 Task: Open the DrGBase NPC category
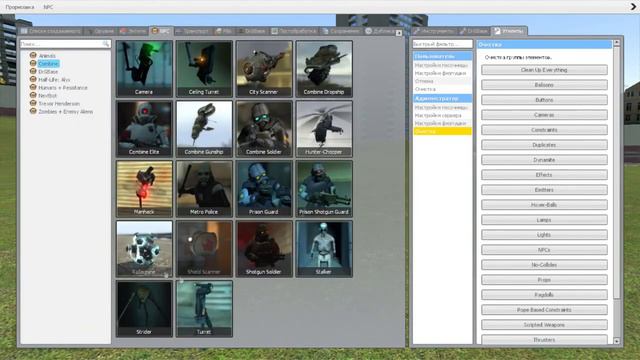point(48,71)
